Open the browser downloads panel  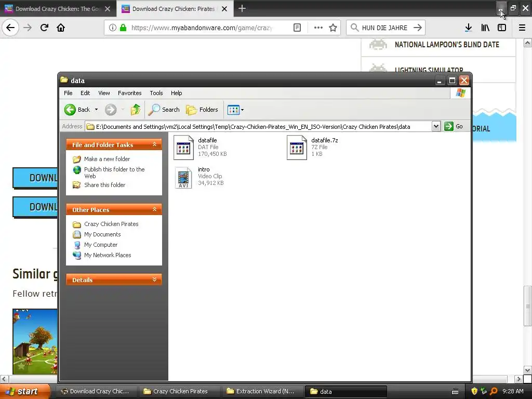click(x=468, y=28)
